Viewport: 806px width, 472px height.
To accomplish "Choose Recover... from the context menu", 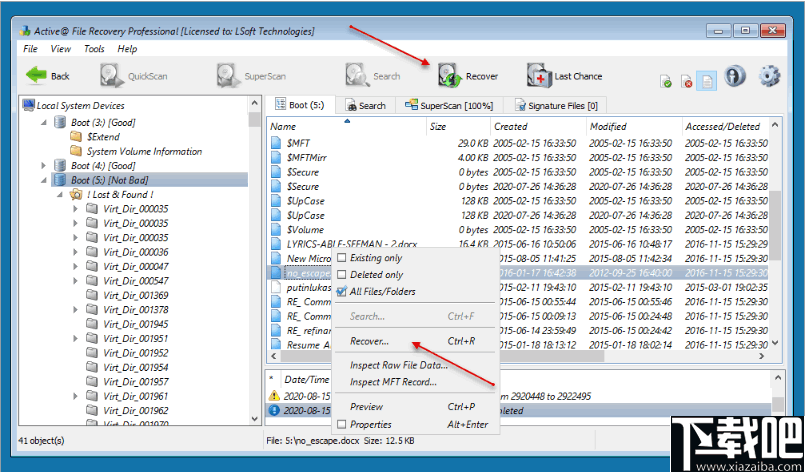I will coord(413,341).
